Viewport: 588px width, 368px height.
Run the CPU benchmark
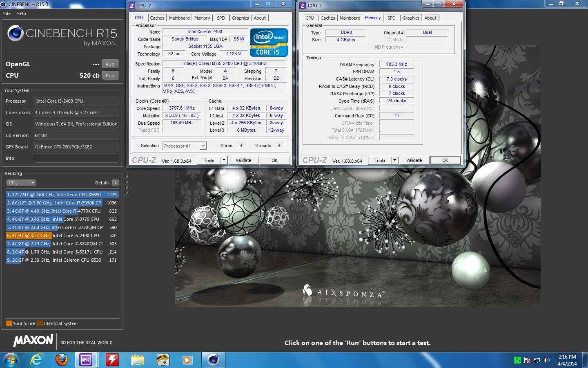[x=110, y=76]
